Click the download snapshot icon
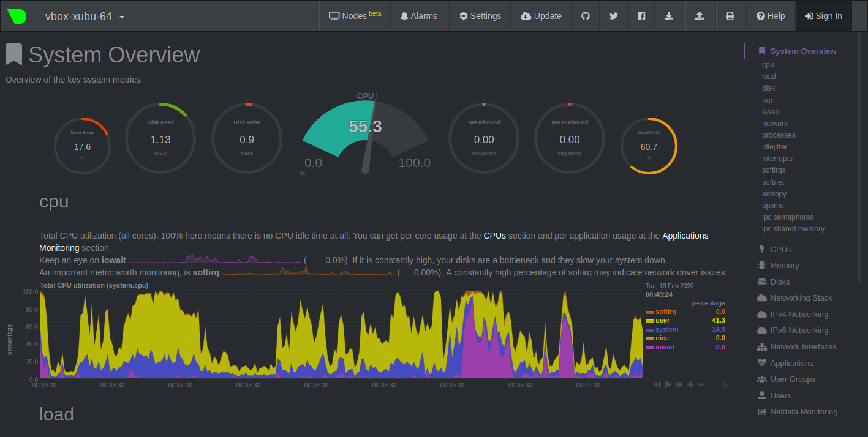This screenshot has width=868, height=437. coord(669,17)
